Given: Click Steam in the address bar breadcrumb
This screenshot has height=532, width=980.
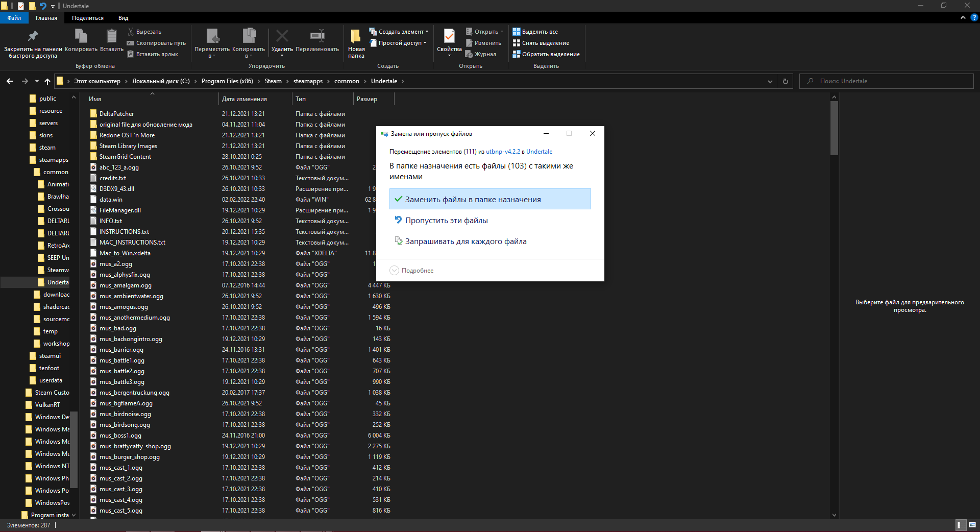Looking at the screenshot, I should (273, 81).
